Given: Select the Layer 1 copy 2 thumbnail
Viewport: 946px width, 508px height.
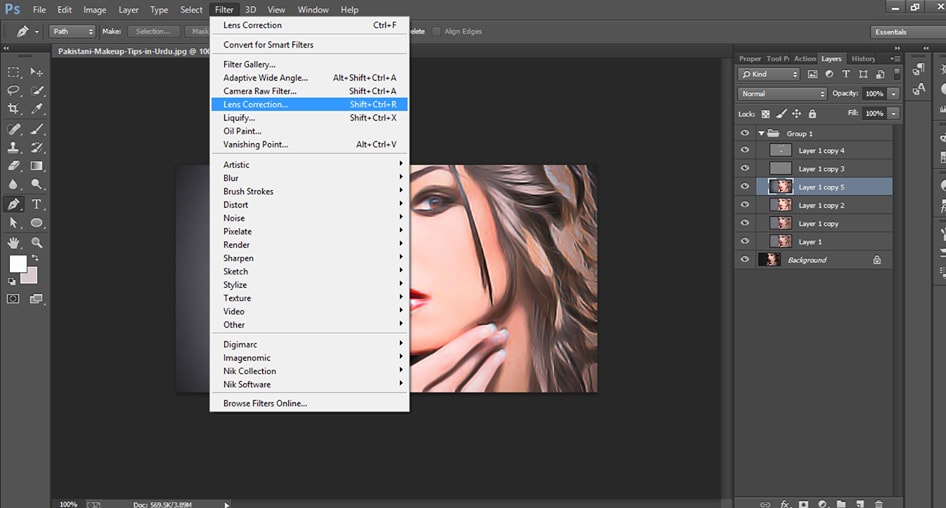Looking at the screenshot, I should tap(780, 205).
